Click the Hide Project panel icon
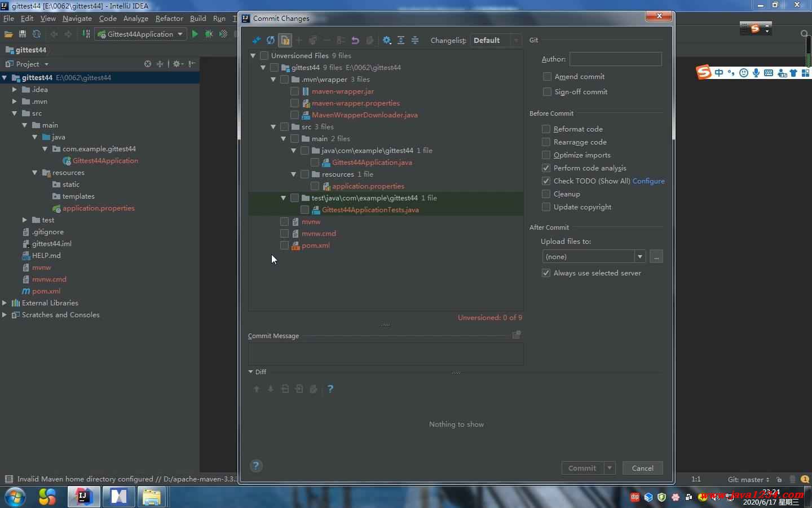Image resolution: width=812 pixels, height=508 pixels. (x=192, y=64)
